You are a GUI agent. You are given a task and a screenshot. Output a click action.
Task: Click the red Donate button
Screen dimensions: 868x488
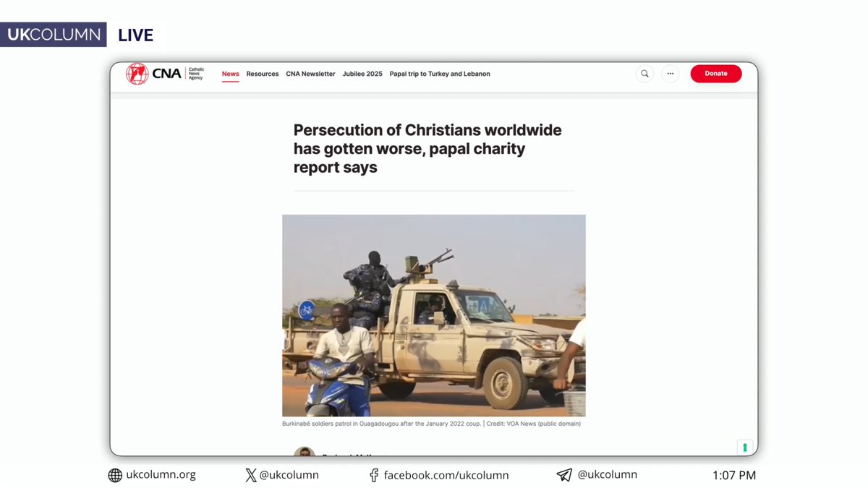pyautogui.click(x=716, y=74)
